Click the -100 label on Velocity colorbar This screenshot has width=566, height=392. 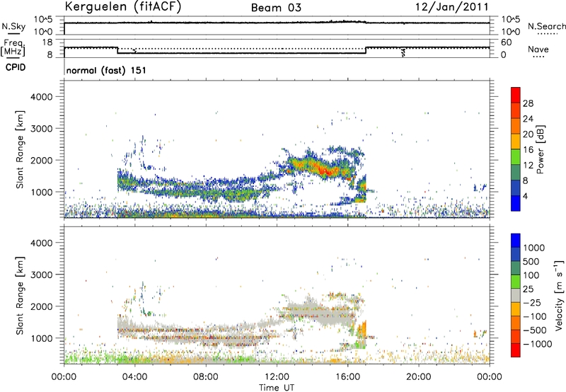click(x=535, y=316)
